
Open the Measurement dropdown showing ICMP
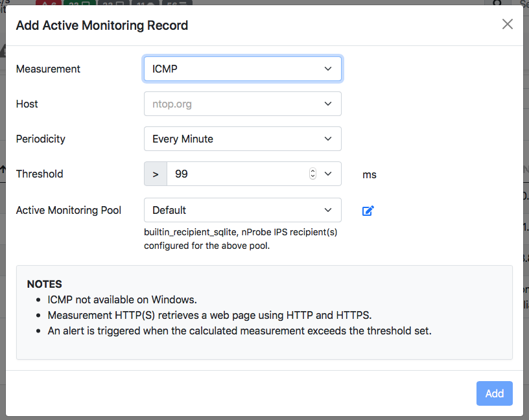click(242, 69)
